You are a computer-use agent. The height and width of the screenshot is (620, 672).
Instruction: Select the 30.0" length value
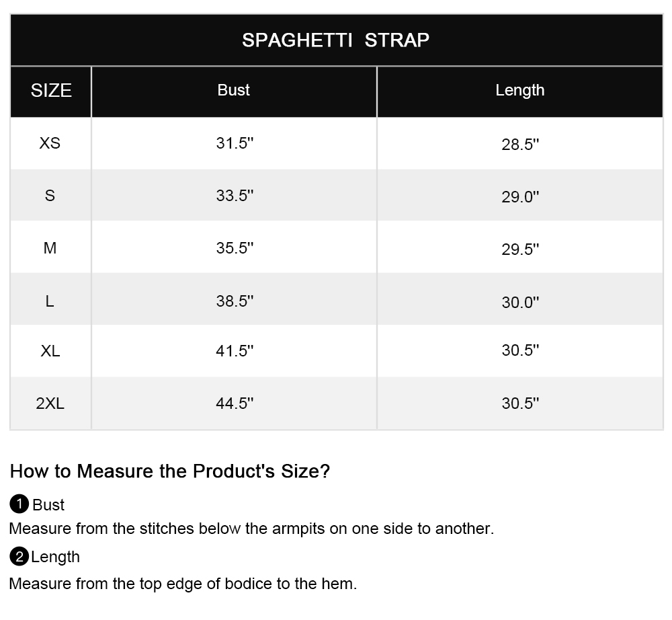[520, 303]
